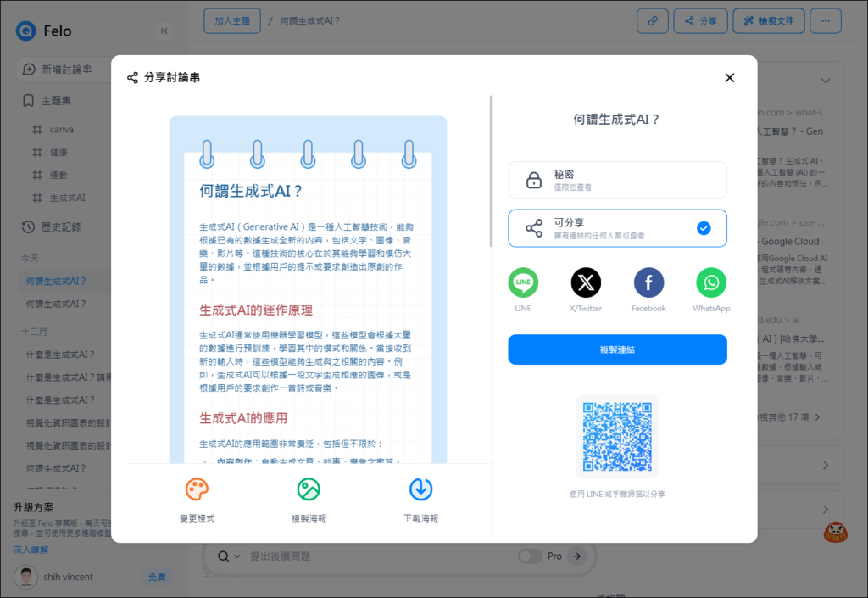Click the poster preview image
Screen dimensions: 868x598
(x=308, y=289)
